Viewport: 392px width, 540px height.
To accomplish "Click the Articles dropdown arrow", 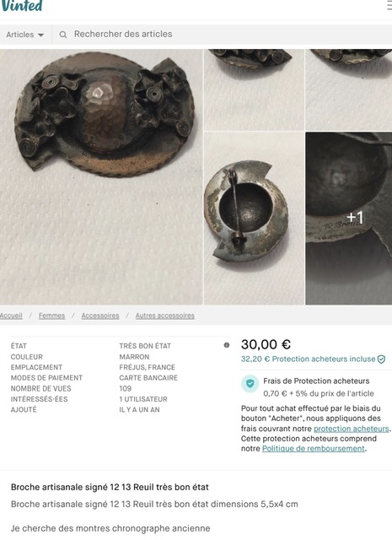I will 40,35.
